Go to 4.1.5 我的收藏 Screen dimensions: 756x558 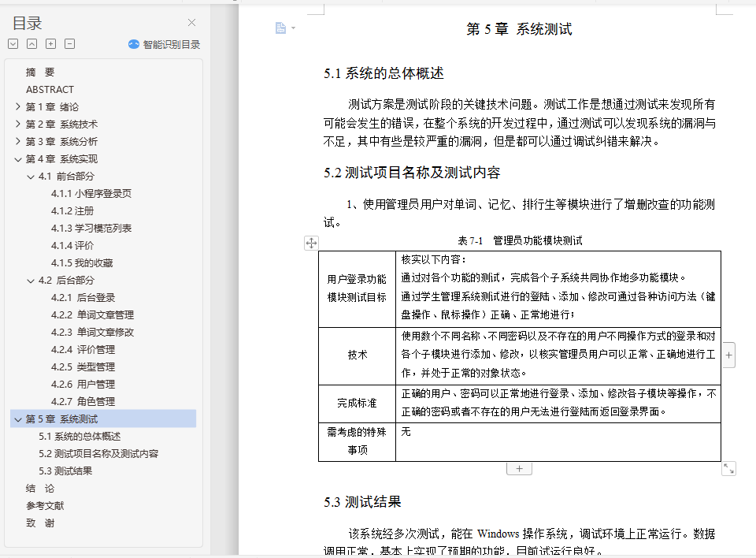(82, 263)
